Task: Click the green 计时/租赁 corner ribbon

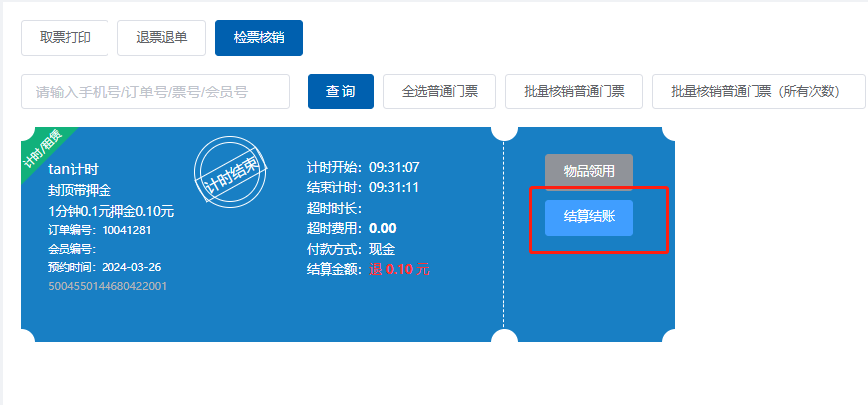Action: (x=42, y=149)
